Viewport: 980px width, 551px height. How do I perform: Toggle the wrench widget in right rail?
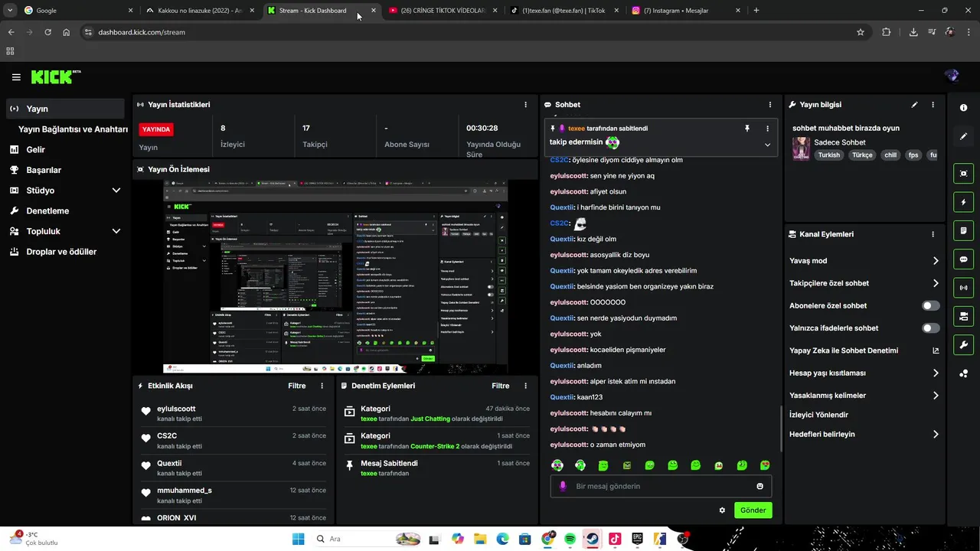pos(963,344)
